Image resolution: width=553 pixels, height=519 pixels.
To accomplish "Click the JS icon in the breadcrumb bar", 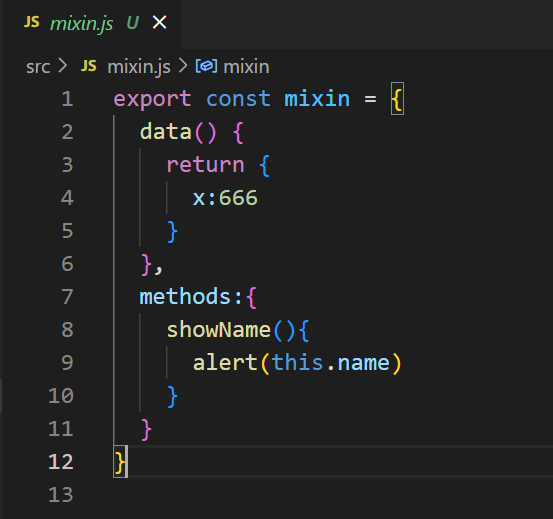I will [89, 66].
